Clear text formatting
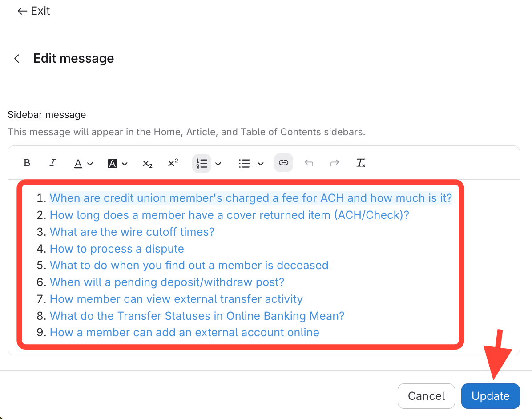Viewport: 532px width, 419px height. [x=361, y=163]
